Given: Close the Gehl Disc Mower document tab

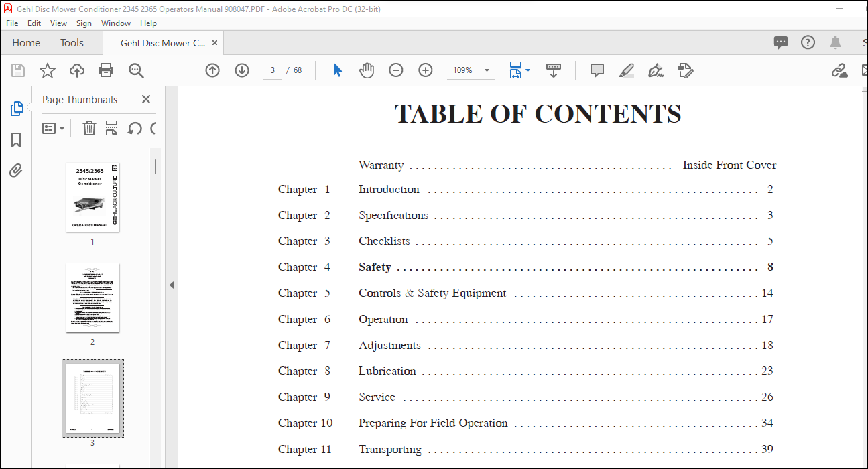Looking at the screenshot, I should point(214,43).
